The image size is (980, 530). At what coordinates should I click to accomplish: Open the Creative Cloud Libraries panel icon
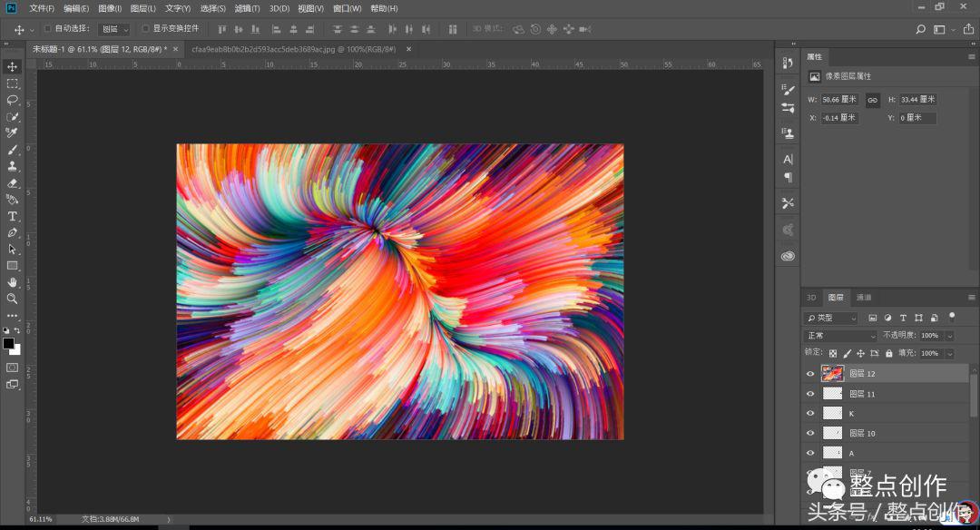coord(788,256)
